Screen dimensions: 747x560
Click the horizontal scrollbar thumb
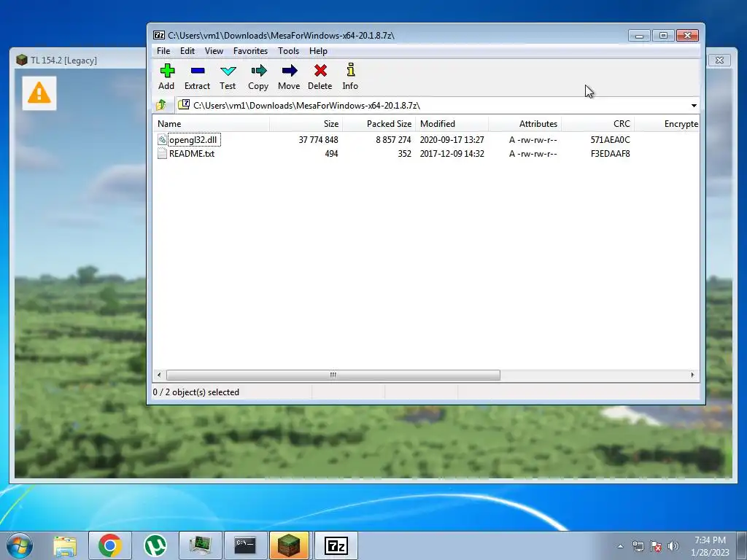click(x=333, y=375)
